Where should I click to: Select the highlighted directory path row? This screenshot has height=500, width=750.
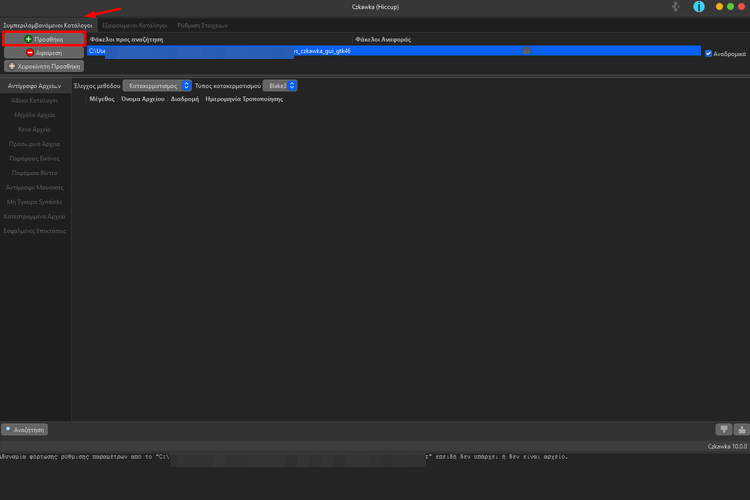[300, 50]
